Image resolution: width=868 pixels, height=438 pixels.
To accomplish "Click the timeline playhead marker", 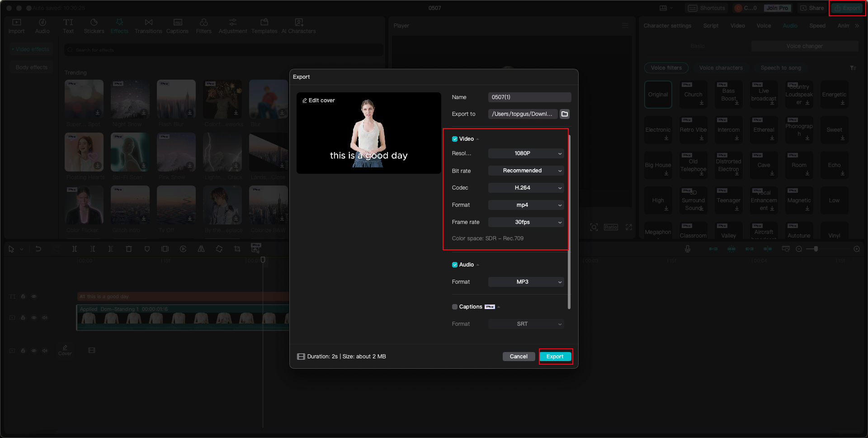I will point(263,260).
